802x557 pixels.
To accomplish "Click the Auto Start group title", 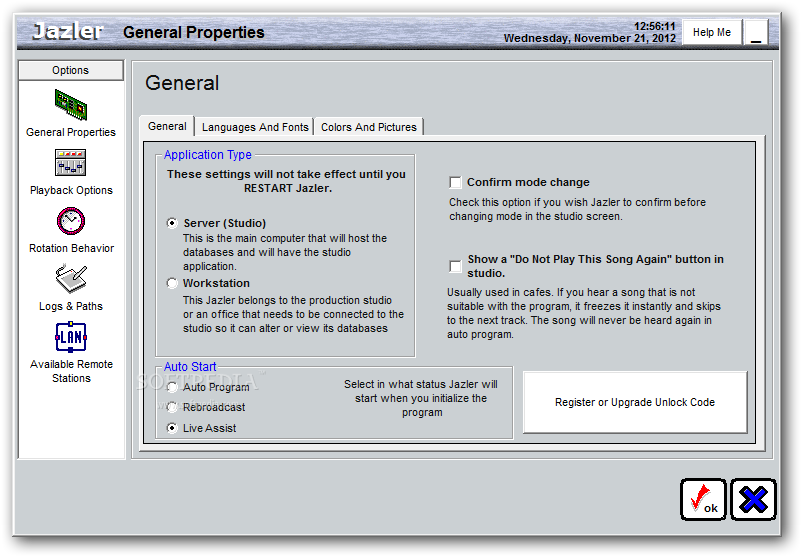I will click(x=190, y=367).
